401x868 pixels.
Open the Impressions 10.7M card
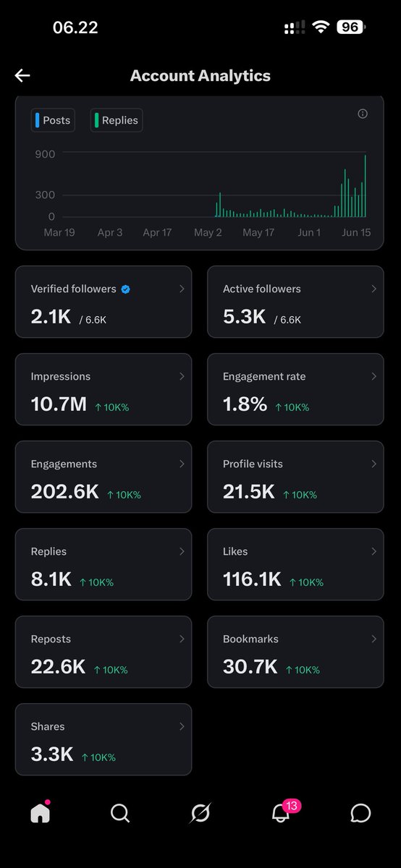tap(104, 389)
